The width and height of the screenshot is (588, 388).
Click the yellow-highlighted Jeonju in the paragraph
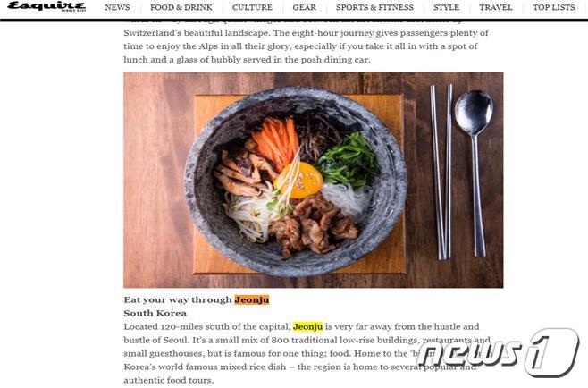coord(308,327)
